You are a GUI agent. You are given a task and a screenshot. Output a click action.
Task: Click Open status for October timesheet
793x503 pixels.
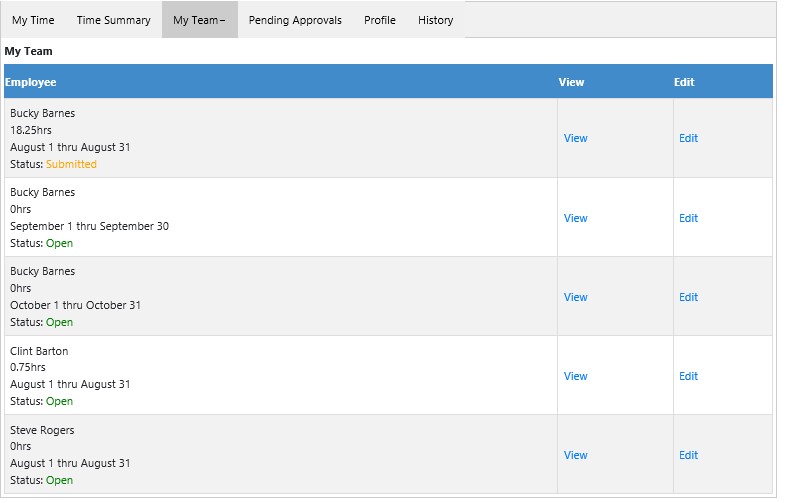(60, 322)
